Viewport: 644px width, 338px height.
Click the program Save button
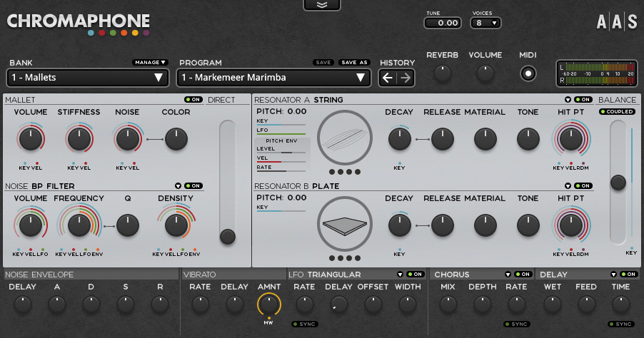pyautogui.click(x=323, y=63)
